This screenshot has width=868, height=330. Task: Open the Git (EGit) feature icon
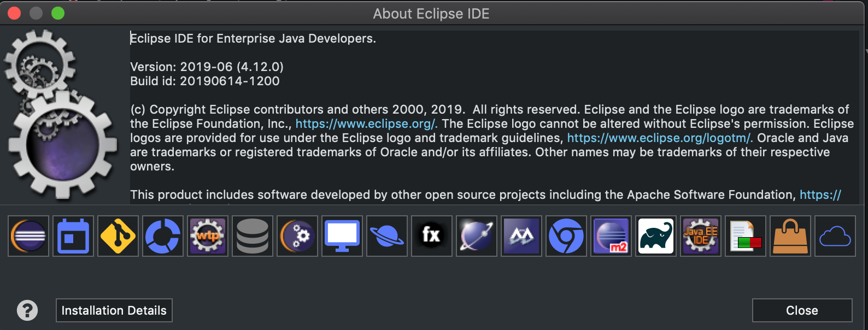point(118,236)
